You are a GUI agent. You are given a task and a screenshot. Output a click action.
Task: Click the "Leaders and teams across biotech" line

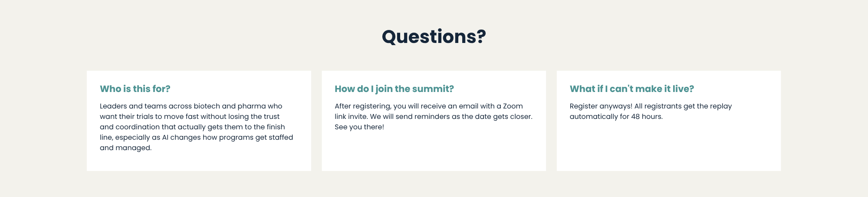click(191, 106)
